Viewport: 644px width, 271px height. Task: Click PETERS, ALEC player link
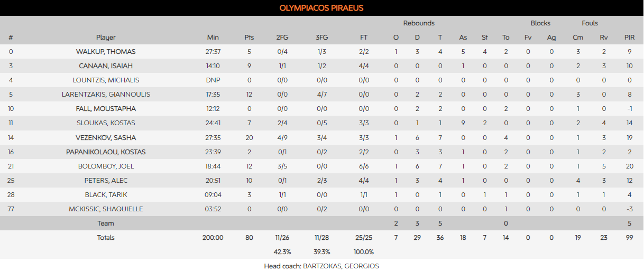pyautogui.click(x=106, y=181)
